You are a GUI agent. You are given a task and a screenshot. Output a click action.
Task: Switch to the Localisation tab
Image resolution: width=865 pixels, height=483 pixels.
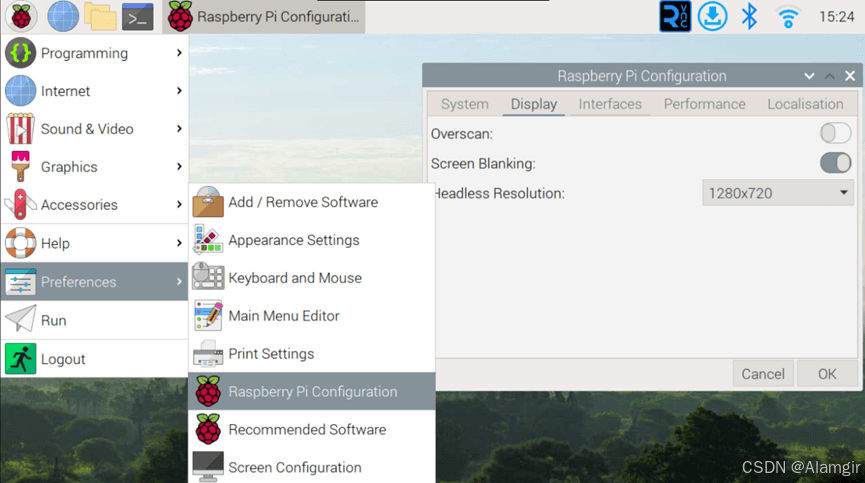(805, 104)
